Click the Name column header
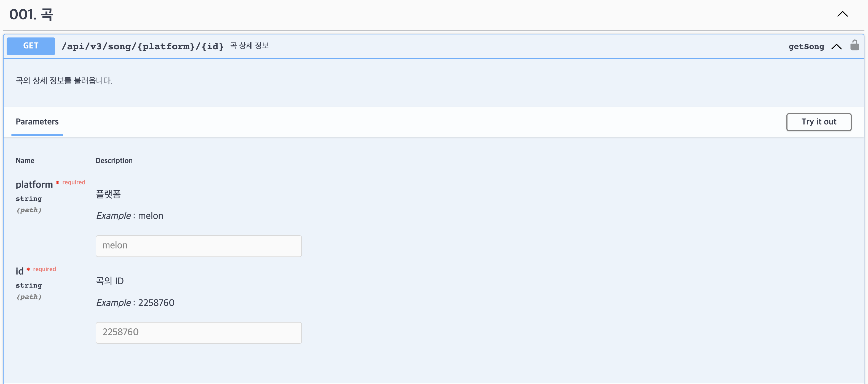The height and width of the screenshot is (384, 868). 25,161
